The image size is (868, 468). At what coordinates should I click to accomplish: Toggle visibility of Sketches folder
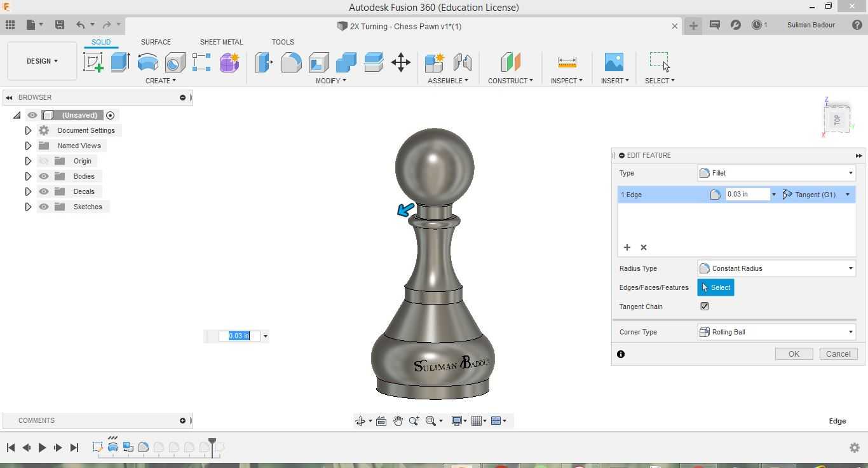click(x=44, y=207)
